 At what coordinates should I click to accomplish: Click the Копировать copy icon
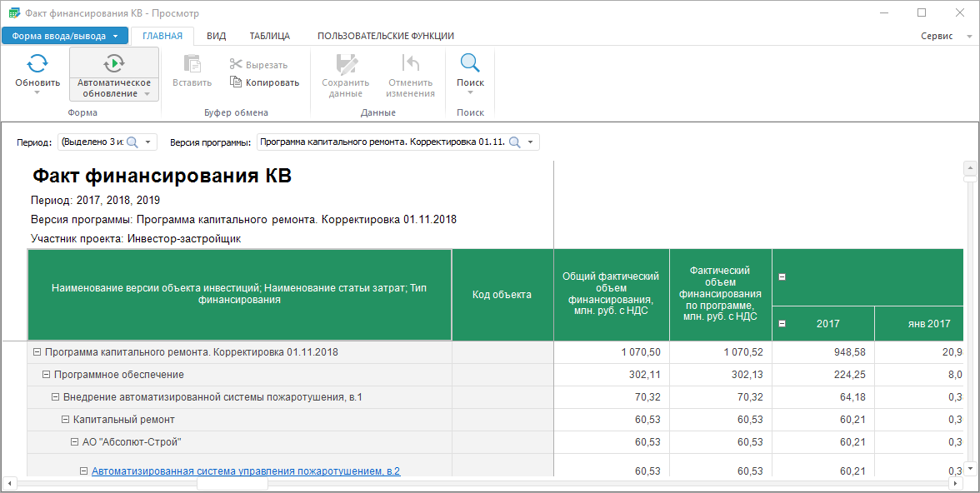[x=236, y=82]
